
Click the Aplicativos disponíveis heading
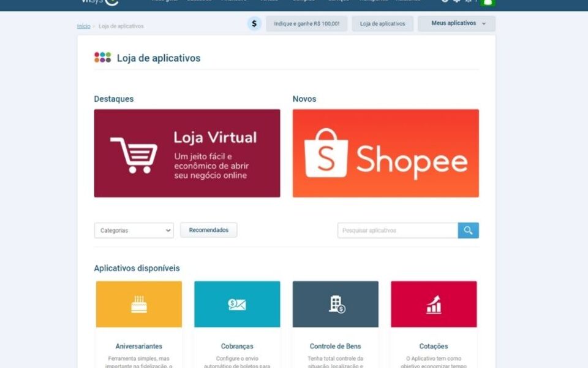coord(137,268)
